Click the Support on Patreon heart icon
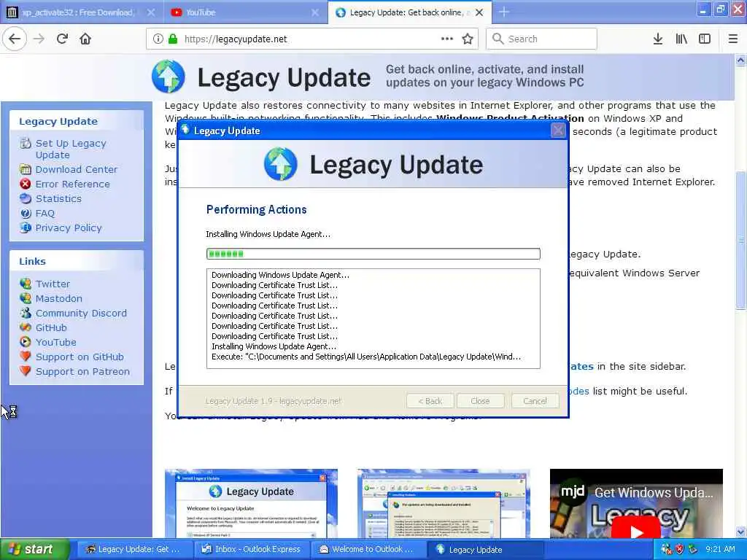This screenshot has width=747, height=560. [x=26, y=371]
